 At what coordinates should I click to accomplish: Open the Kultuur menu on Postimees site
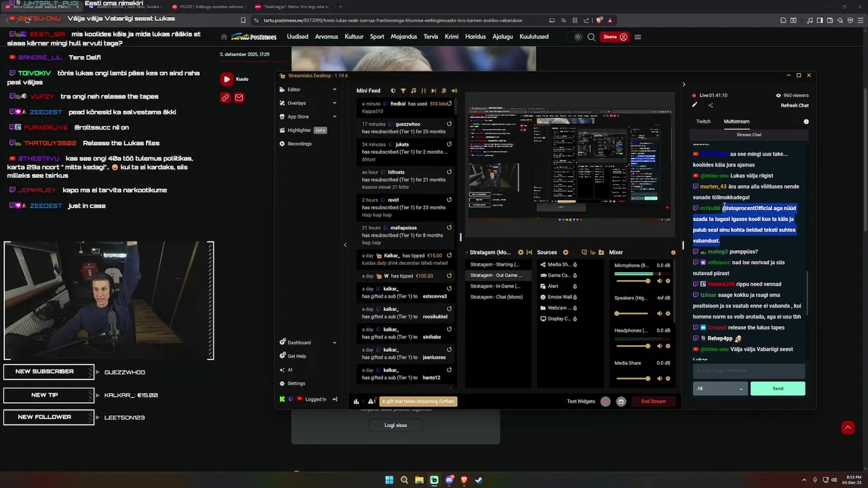pyautogui.click(x=354, y=37)
